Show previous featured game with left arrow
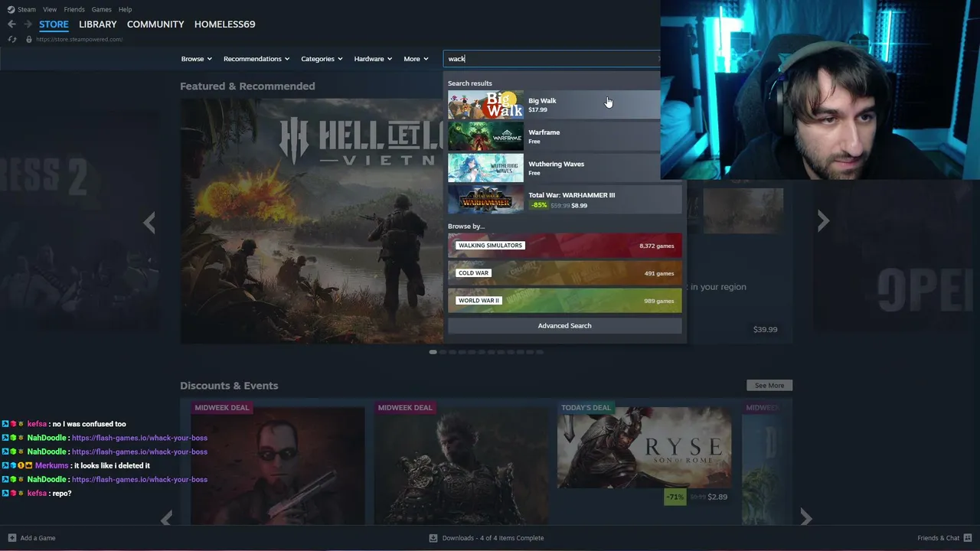Viewport: 980px width, 551px height. click(x=149, y=223)
